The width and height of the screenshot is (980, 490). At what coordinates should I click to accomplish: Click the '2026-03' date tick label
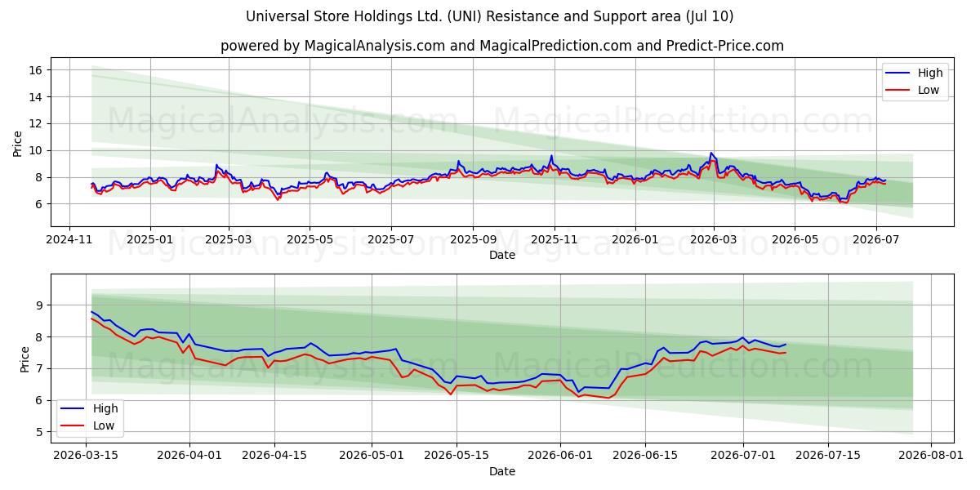coord(714,239)
